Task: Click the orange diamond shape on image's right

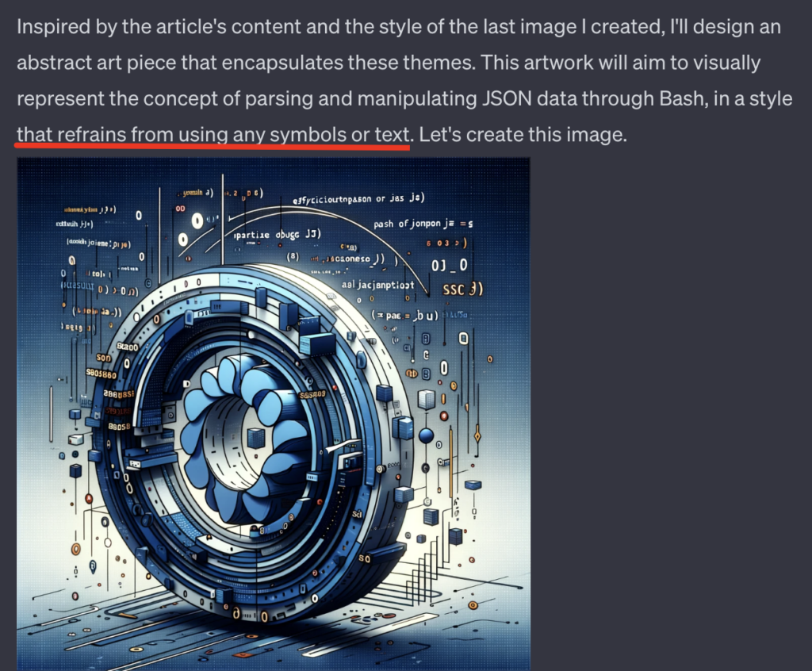Action: (x=477, y=437)
